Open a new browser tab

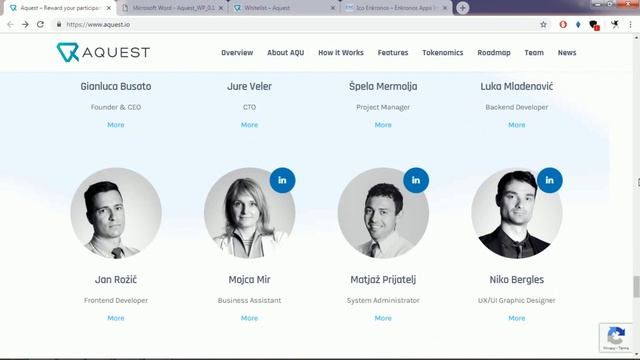pyautogui.click(x=462, y=8)
